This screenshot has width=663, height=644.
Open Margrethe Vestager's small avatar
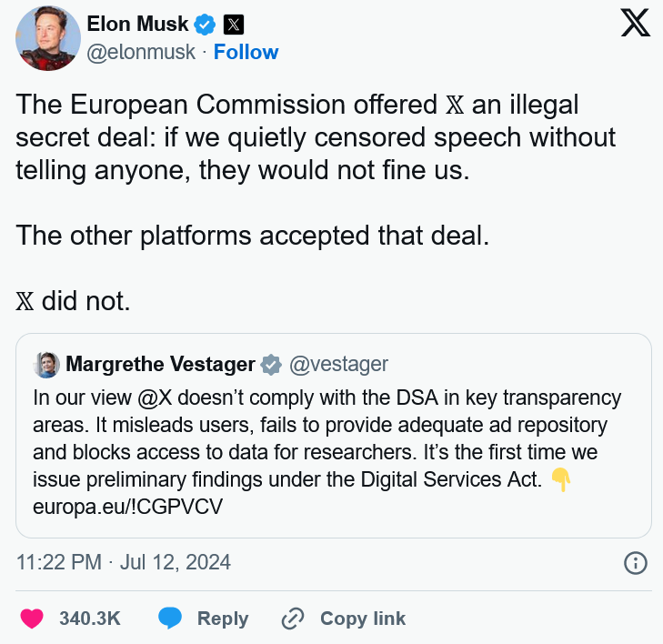pos(46,364)
